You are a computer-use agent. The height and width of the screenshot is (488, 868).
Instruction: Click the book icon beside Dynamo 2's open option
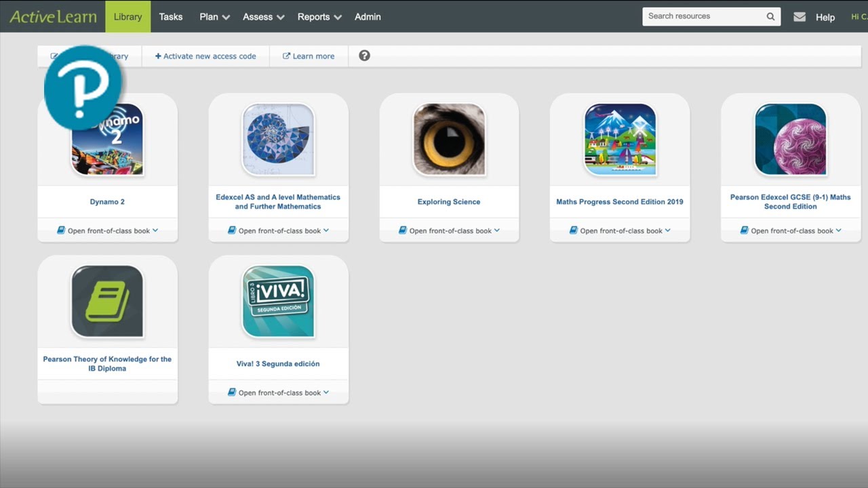tap(62, 230)
